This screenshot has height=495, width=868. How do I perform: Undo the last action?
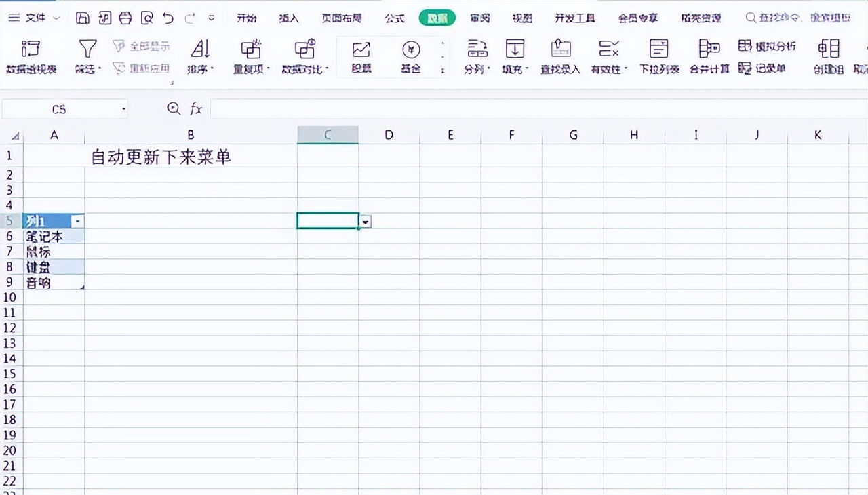click(x=168, y=18)
